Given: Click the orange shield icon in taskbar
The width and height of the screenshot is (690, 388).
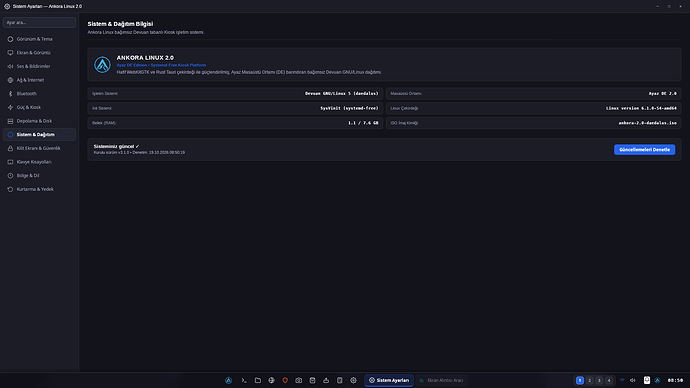Looking at the screenshot, I should (285, 381).
